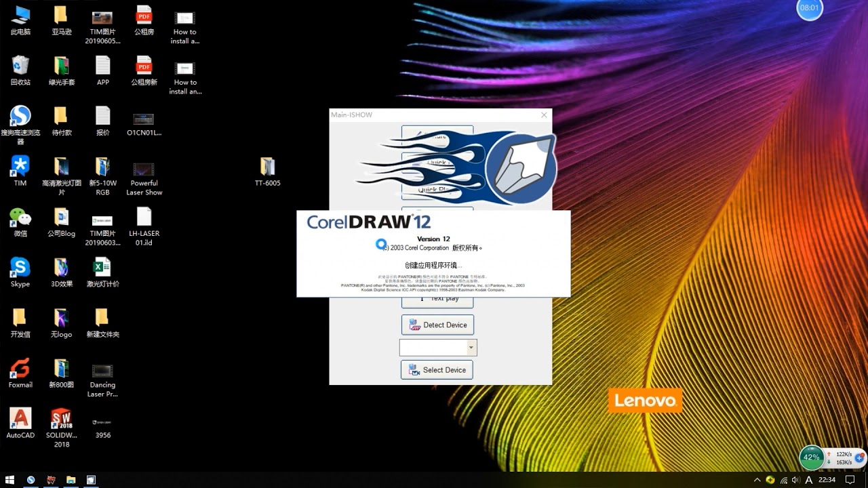Viewport: 868px width, 488px height.
Task: Select the 报价 file icon
Action: pos(103,121)
